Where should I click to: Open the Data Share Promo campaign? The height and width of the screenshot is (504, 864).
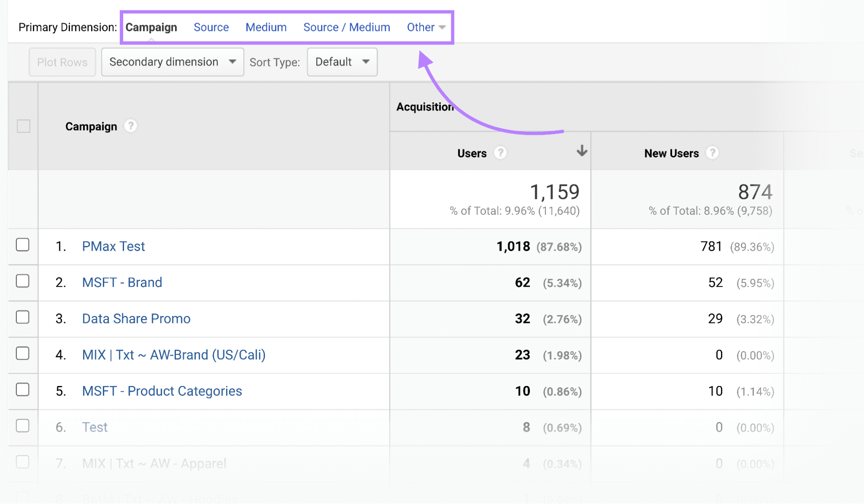click(x=136, y=319)
